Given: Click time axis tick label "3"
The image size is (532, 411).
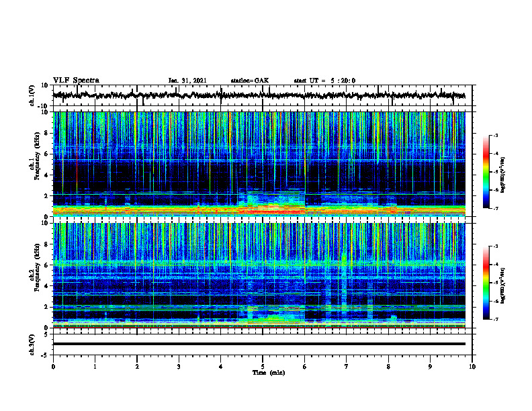Looking at the screenshot, I should [x=179, y=367].
